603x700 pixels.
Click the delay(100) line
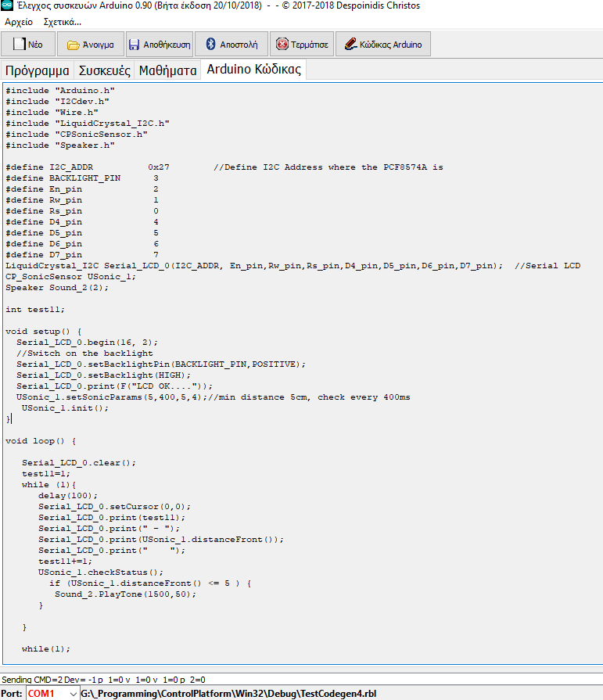coord(68,496)
